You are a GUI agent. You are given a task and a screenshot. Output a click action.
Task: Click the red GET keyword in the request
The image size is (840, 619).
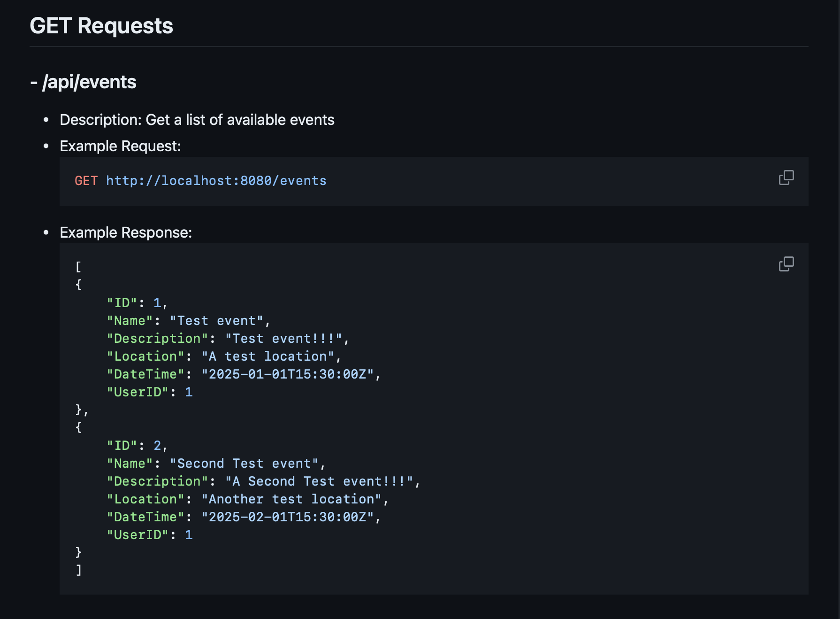click(86, 181)
